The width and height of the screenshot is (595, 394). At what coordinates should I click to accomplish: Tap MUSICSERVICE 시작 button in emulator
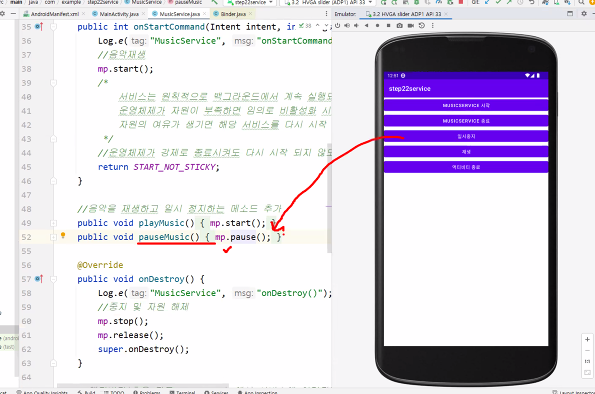466,106
